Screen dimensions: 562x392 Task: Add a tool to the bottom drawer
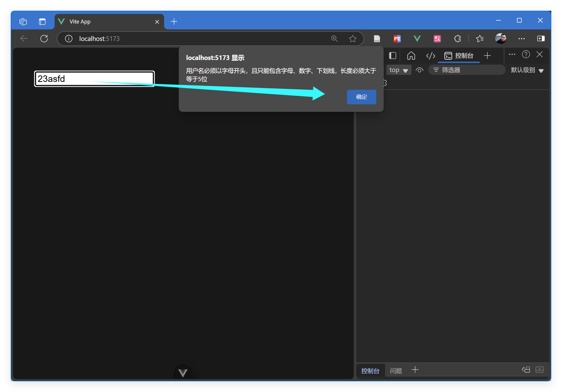[415, 370]
